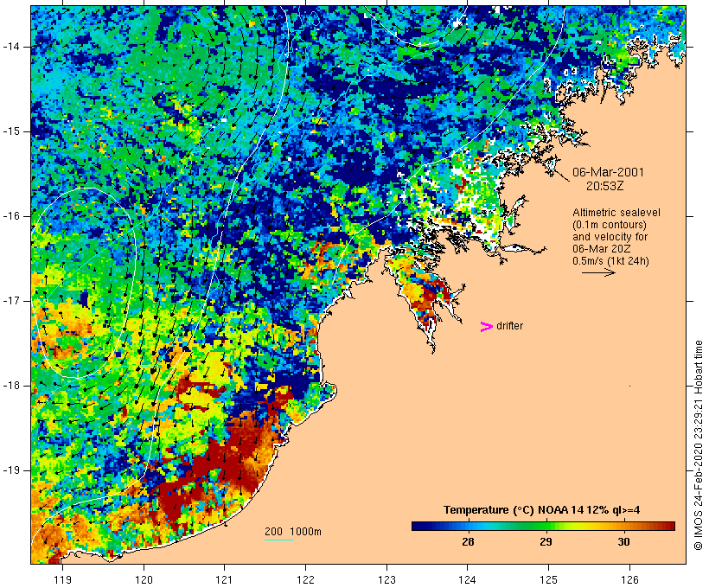Click the 'Altimetric sealevel' caption line
The height and width of the screenshot is (588, 709).
tap(616, 212)
